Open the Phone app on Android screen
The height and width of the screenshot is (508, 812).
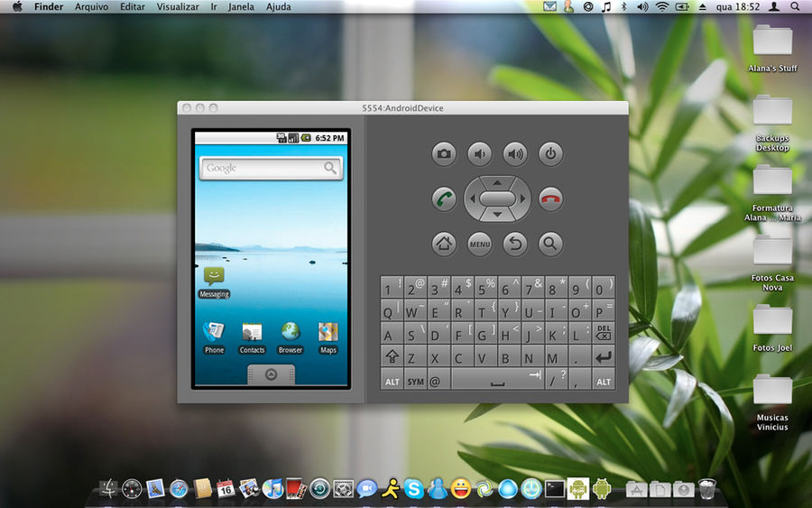214,337
